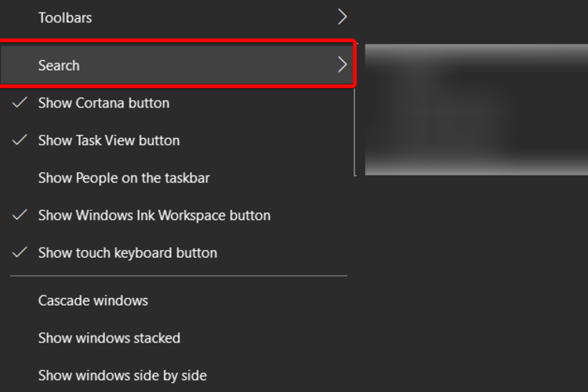Viewport: 588px width, 392px height.
Task: Turn off Show Task View button
Action: tap(177, 140)
